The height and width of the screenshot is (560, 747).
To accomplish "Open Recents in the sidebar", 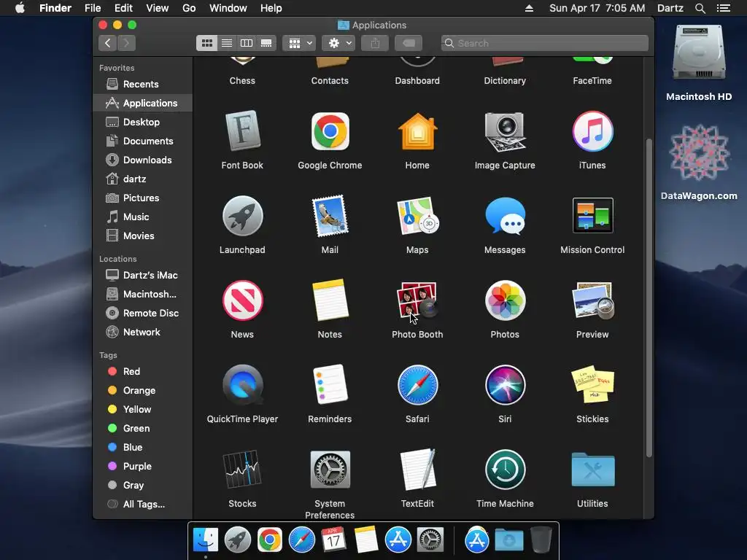I will tap(142, 84).
